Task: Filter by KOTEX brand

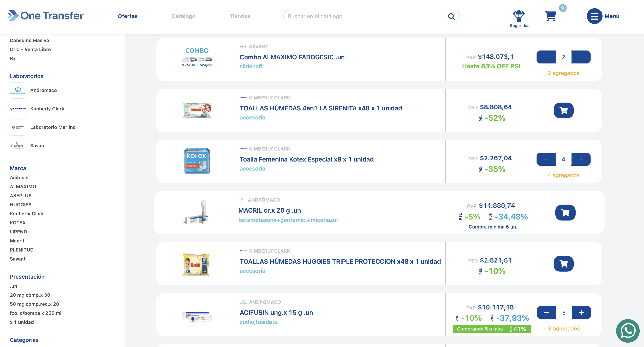Action: point(18,222)
